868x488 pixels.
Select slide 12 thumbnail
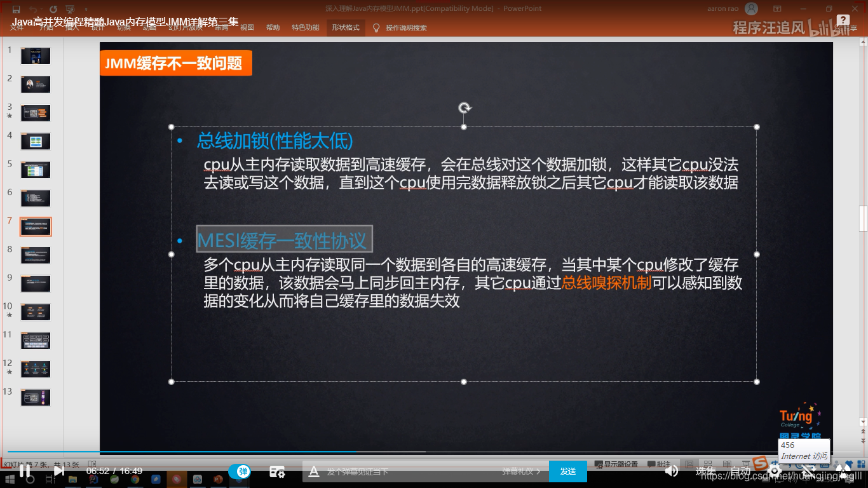(x=36, y=369)
